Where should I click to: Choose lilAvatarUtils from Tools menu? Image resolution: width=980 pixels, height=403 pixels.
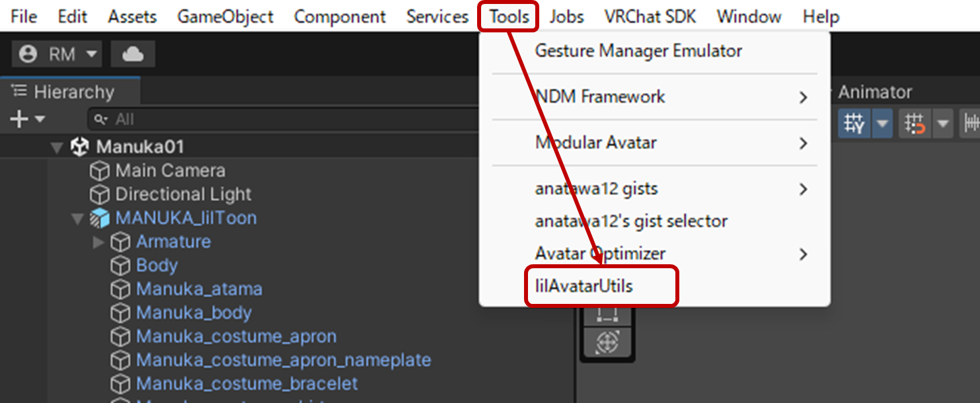[584, 286]
